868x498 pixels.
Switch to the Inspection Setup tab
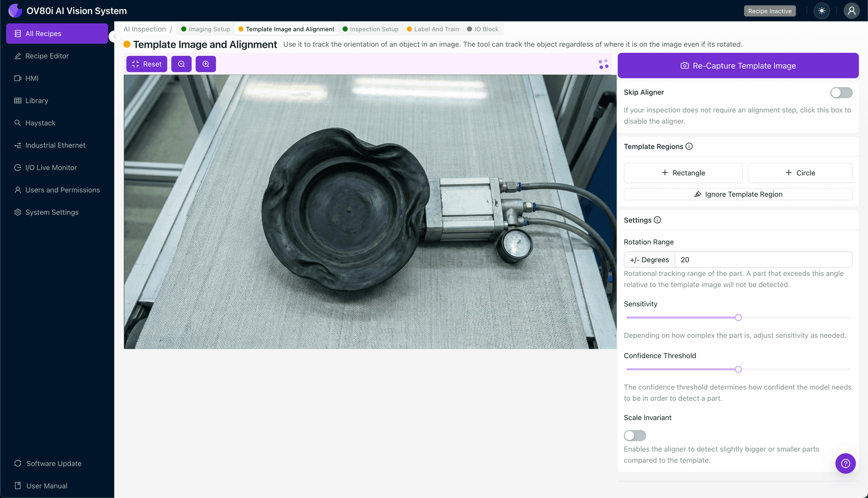coord(374,29)
